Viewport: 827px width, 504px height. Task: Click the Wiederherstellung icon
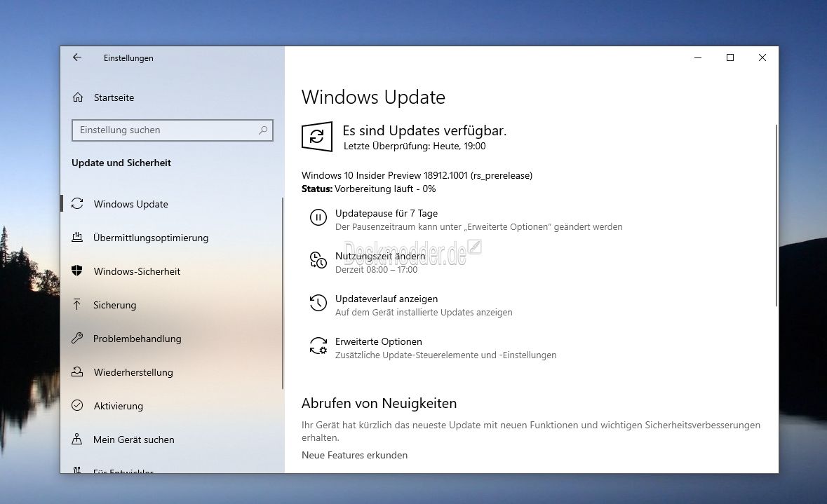coord(77,372)
